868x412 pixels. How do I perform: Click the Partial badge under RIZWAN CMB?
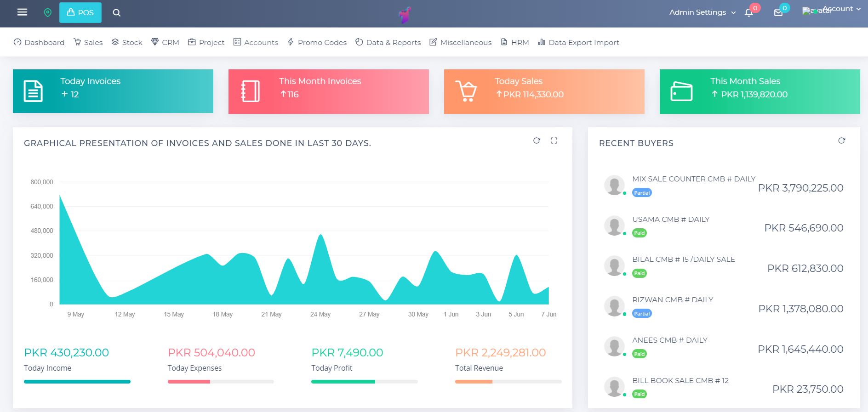point(642,314)
